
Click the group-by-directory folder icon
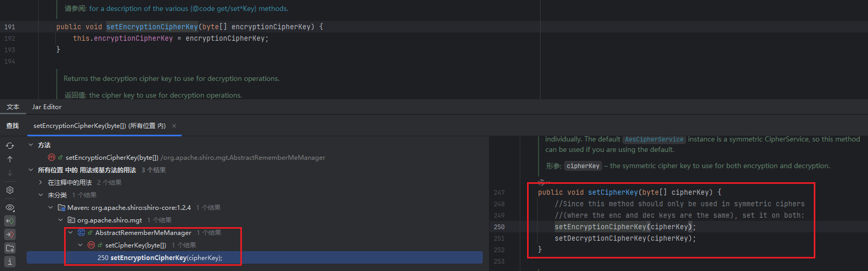[x=10, y=248]
